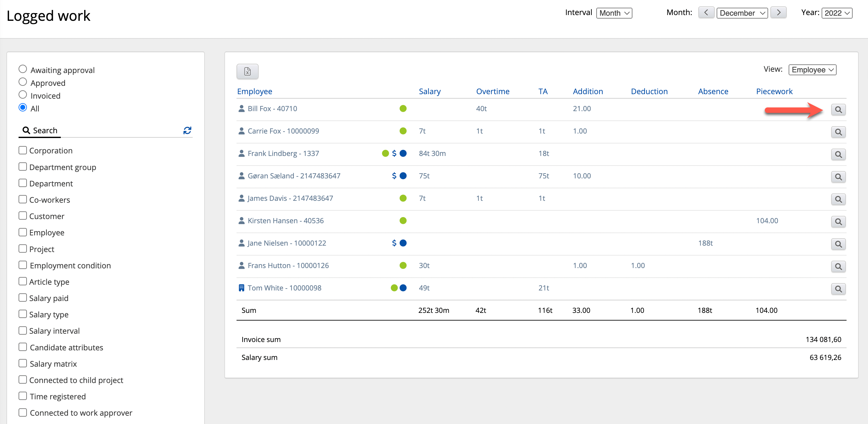Enable the Department group checkbox
The image size is (868, 424).
(x=23, y=167)
